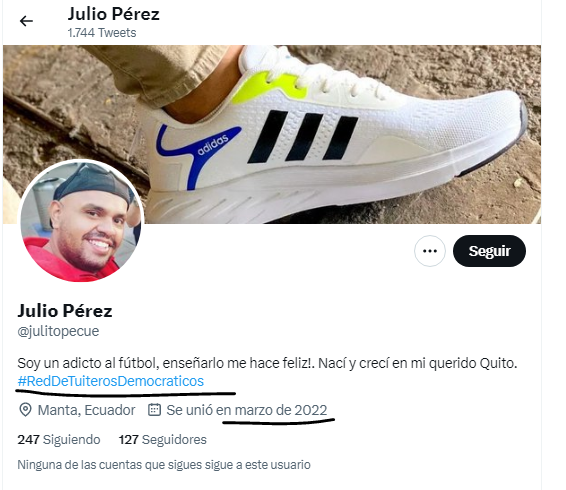566x490 pixels.
Task: Click the location pin icon
Action: 25,410
